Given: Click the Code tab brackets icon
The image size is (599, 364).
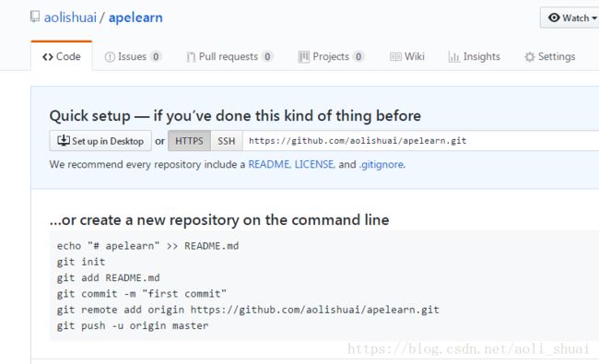Looking at the screenshot, I should pos(48,57).
